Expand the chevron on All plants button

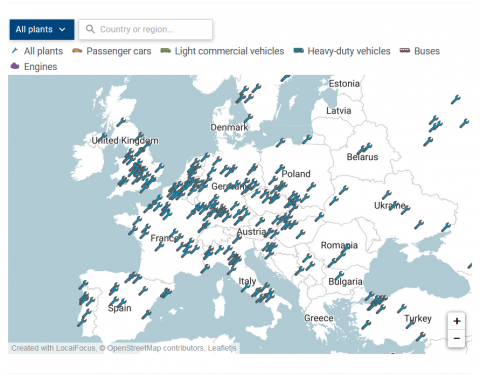(62, 29)
